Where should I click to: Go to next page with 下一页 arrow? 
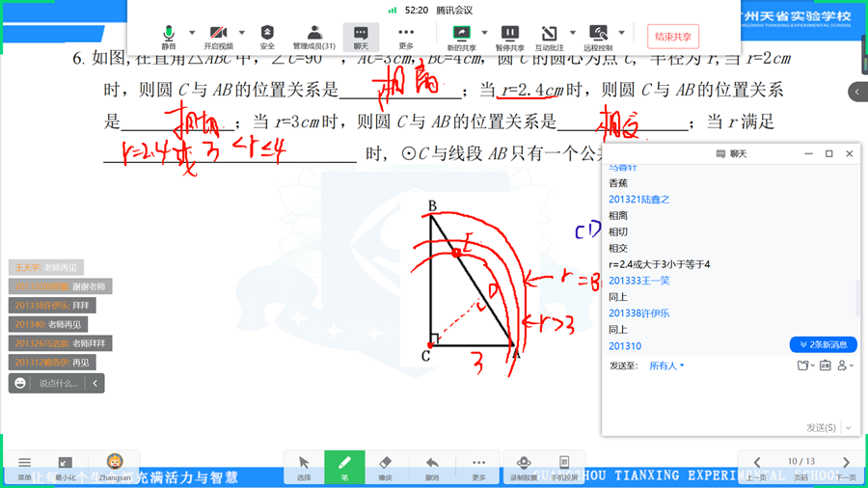tap(846, 467)
